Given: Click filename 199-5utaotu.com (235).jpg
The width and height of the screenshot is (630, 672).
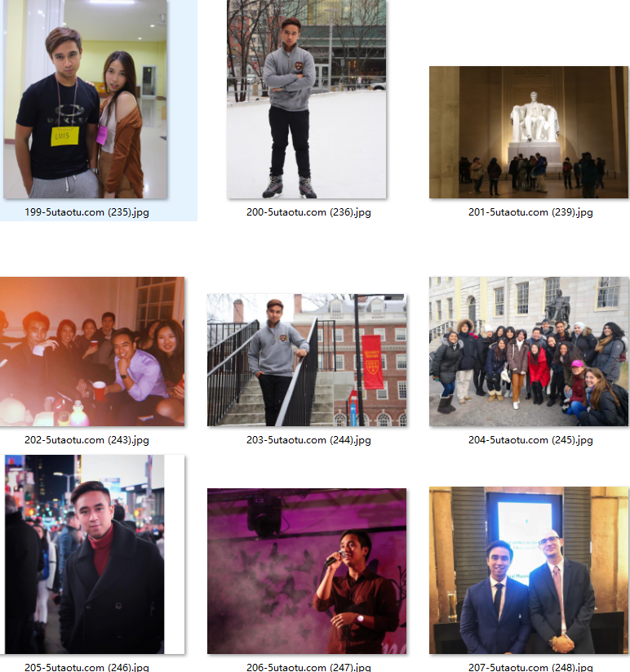Looking at the screenshot, I should coord(87,212).
